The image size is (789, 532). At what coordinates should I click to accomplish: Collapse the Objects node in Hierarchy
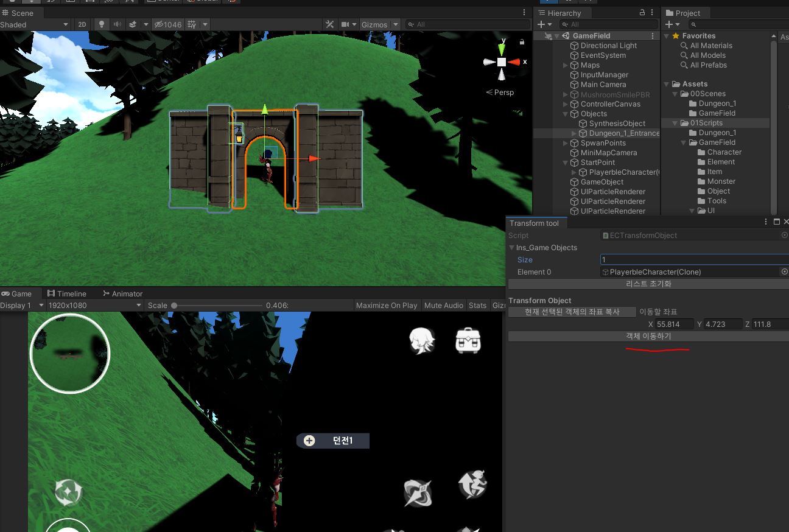pos(565,114)
